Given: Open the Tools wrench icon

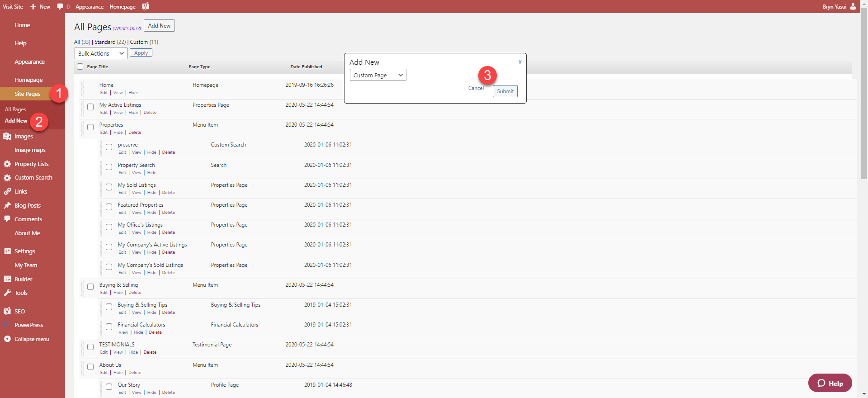Looking at the screenshot, I should pos(7,293).
